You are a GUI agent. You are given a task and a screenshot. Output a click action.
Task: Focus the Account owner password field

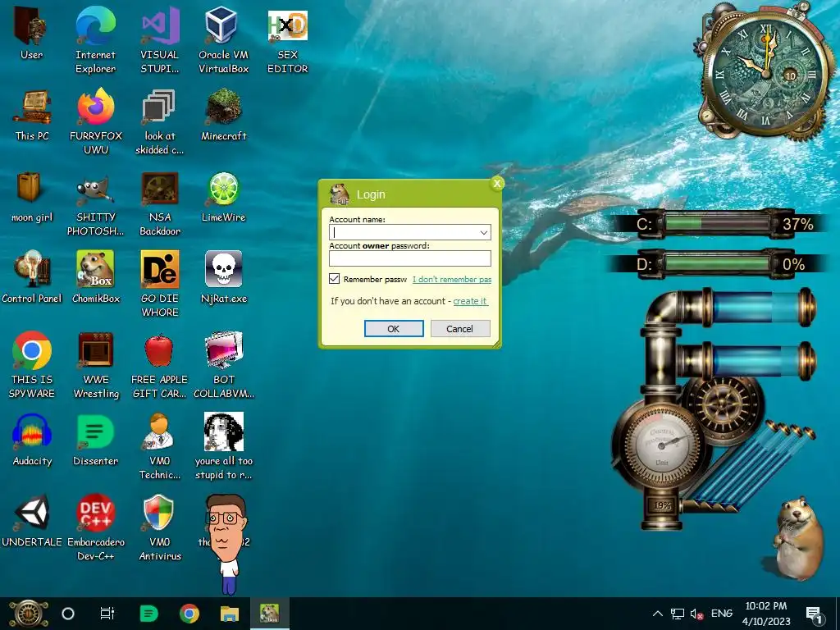click(x=410, y=258)
